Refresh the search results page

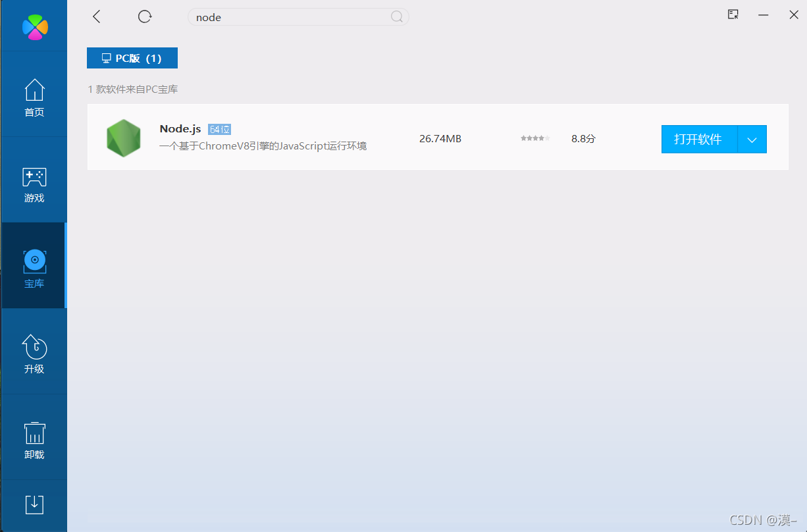145,16
